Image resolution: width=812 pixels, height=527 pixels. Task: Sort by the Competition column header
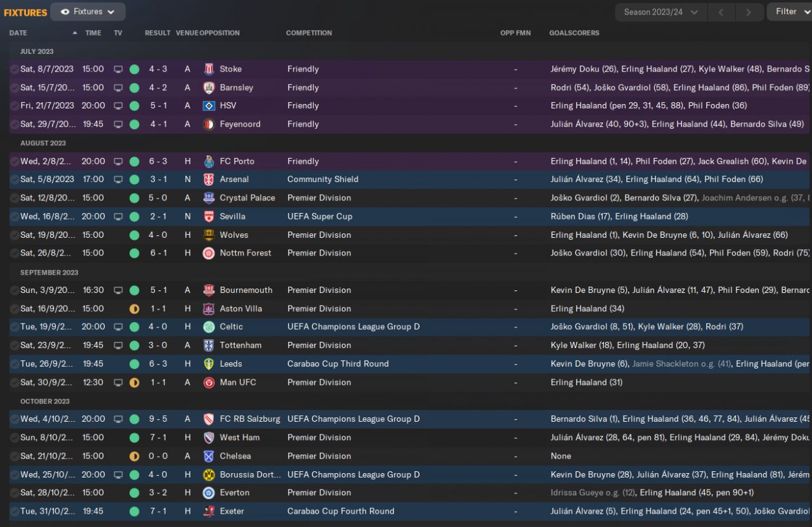click(309, 33)
